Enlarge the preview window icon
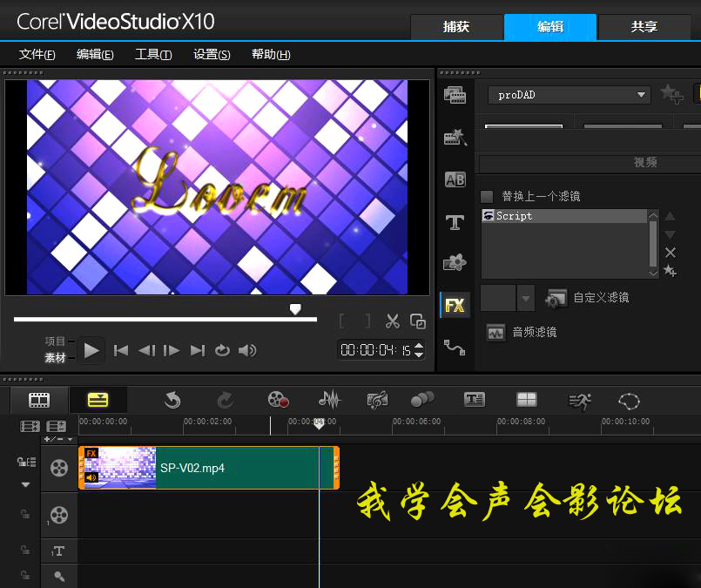The width and height of the screenshot is (701, 588). coord(418,321)
